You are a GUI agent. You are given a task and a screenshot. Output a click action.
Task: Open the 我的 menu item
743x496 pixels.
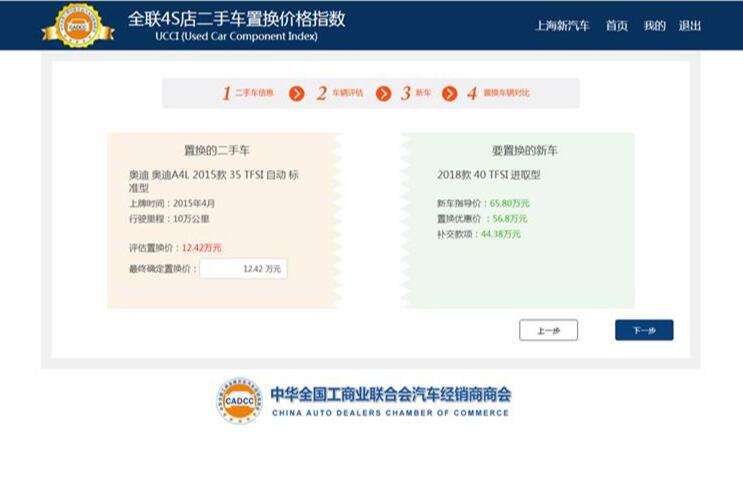coord(654,26)
